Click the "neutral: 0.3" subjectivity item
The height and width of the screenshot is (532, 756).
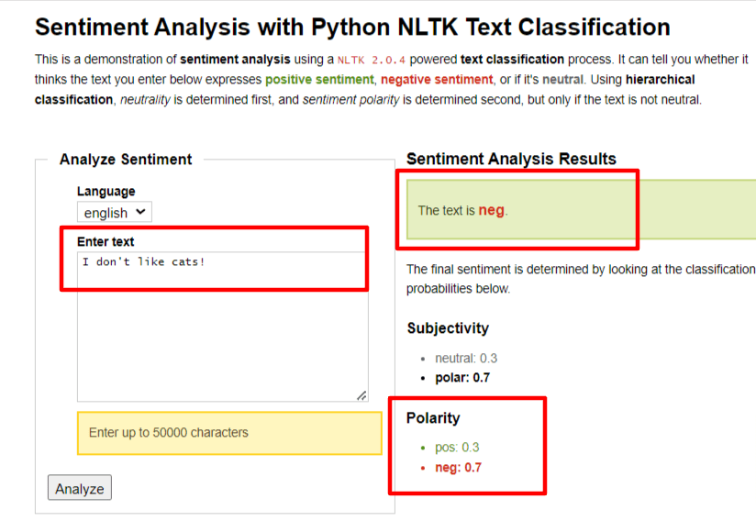pos(466,359)
